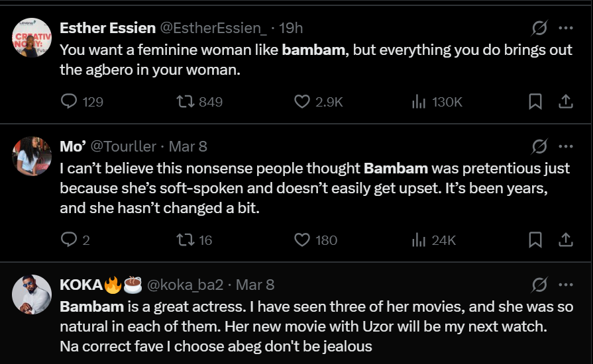
Task: Open KOKA's profile avatar
Action: [32, 295]
